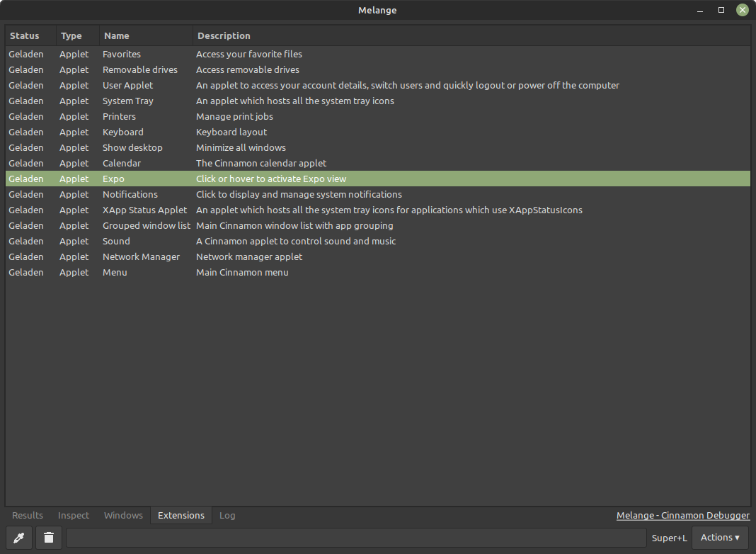Click 'The Cinnamon calendar applet' description
The height and width of the screenshot is (554, 756).
click(x=260, y=164)
